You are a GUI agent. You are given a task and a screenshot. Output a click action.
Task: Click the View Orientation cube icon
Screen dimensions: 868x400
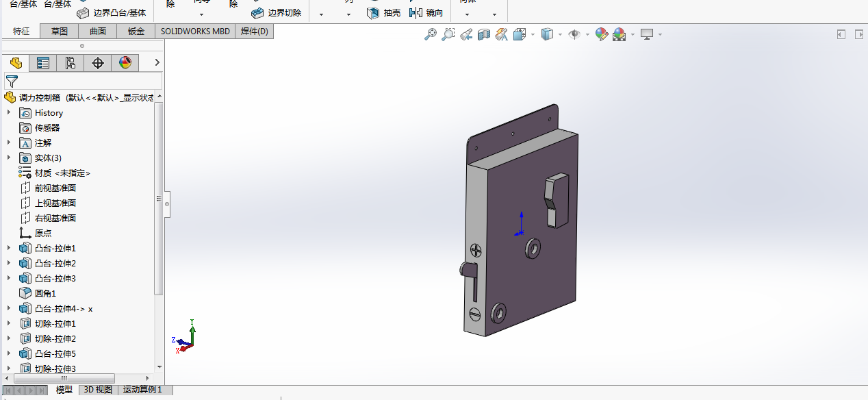tap(519, 34)
